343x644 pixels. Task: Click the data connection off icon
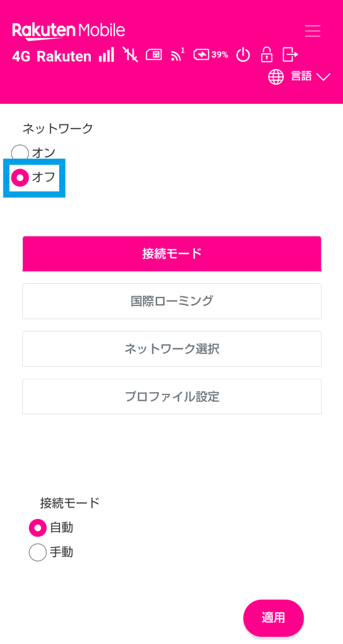130,55
